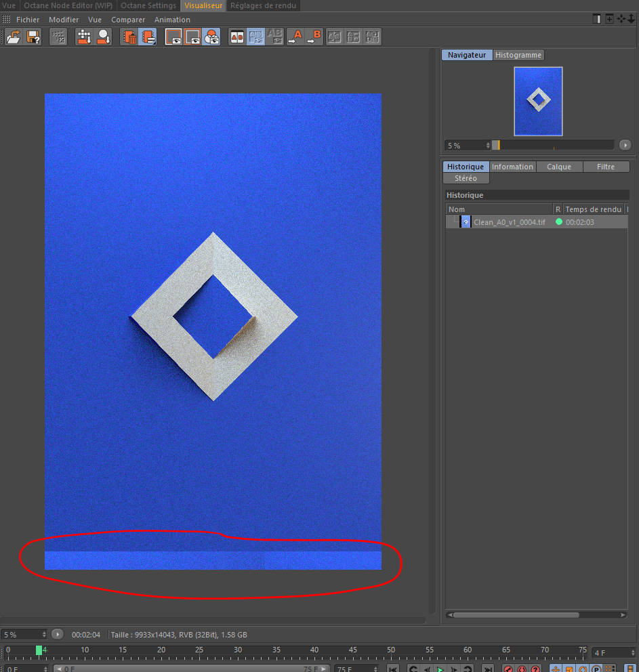The height and width of the screenshot is (672, 639).
Task: Click the green timeline marker at frame 4
Action: click(x=39, y=650)
